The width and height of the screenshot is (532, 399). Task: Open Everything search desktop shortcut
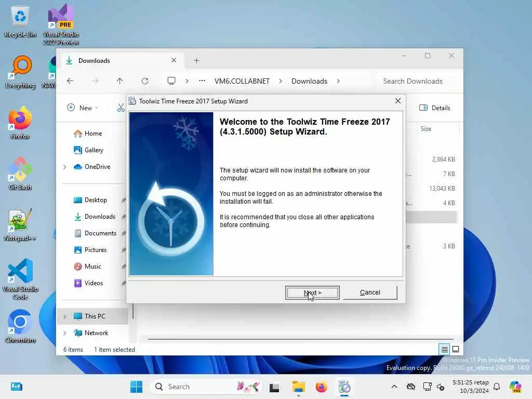click(20, 72)
